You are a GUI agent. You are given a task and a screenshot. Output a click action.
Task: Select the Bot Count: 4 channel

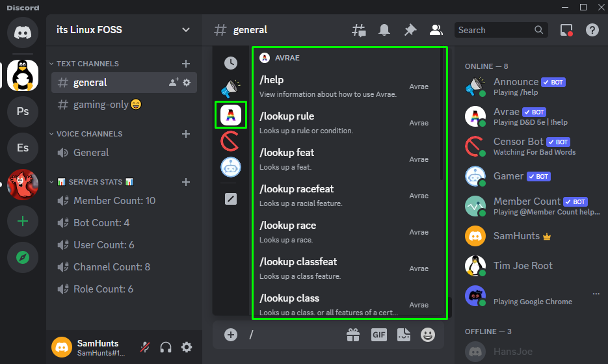(x=124, y=223)
